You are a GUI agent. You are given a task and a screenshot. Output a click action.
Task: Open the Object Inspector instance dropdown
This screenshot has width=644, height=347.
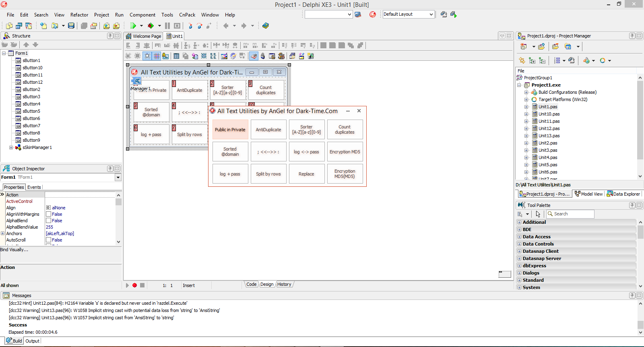point(118,178)
